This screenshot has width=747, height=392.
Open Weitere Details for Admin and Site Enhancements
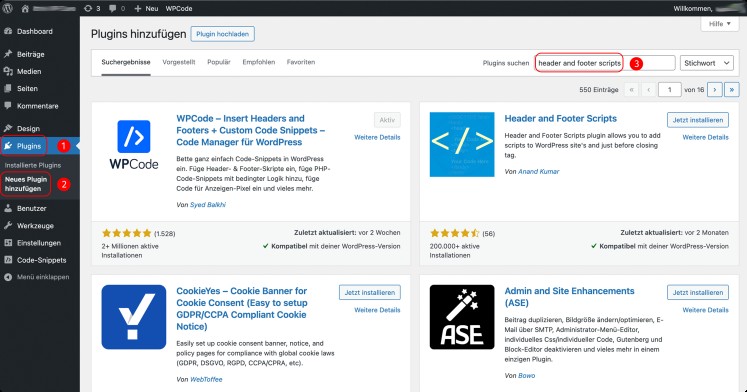(705, 310)
